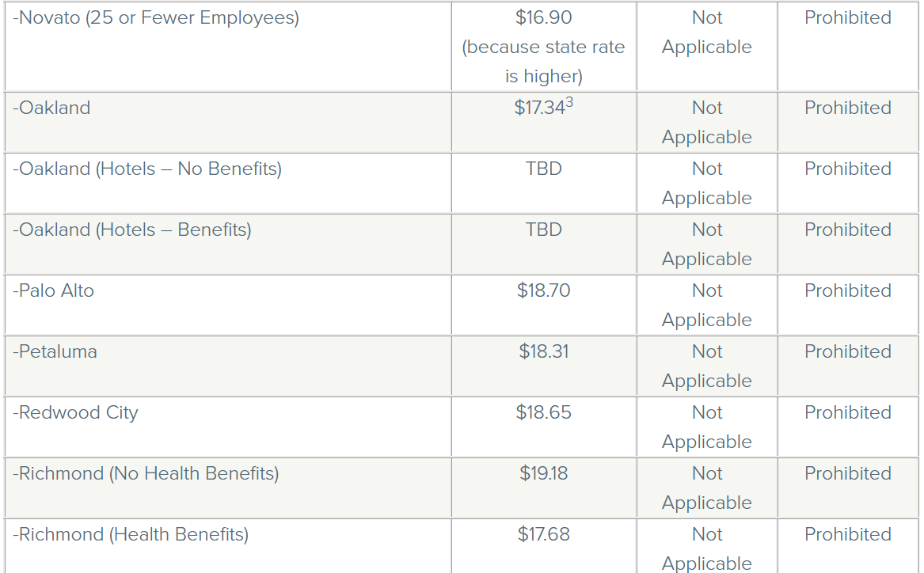Click the $16.90 rate for Novato

click(x=543, y=18)
